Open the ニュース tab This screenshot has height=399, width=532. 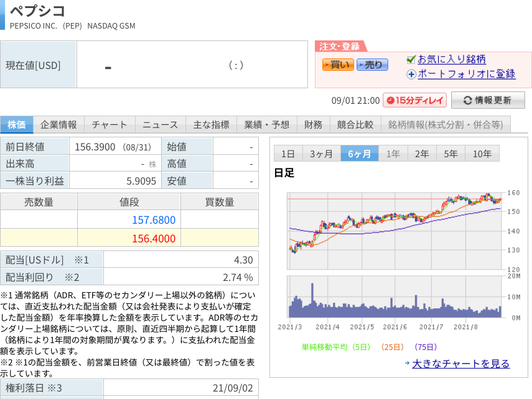(160, 125)
